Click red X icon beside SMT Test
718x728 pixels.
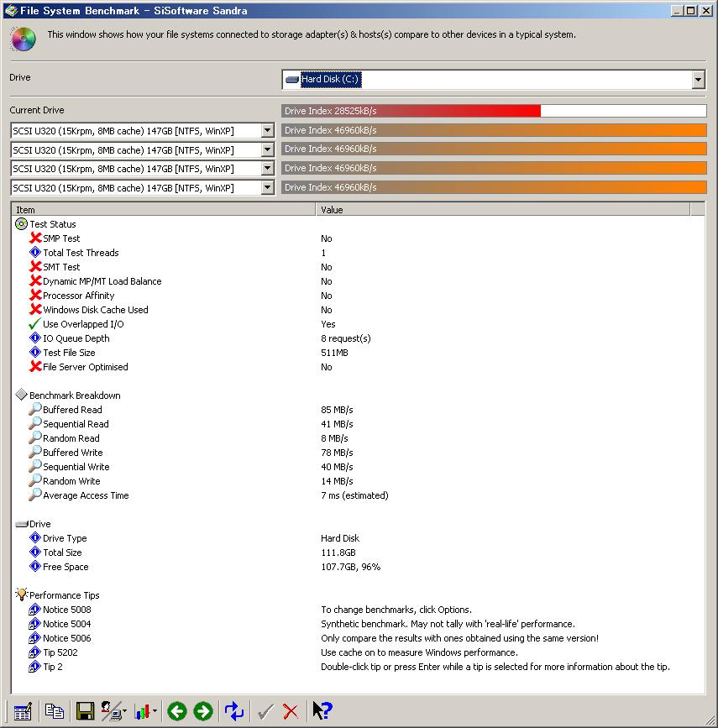(35, 266)
